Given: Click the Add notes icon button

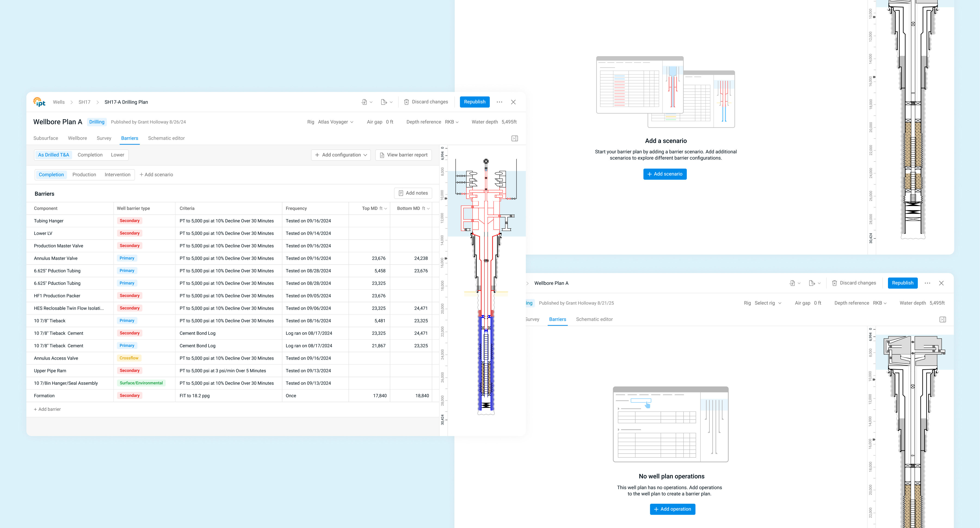Looking at the screenshot, I should click(x=413, y=193).
